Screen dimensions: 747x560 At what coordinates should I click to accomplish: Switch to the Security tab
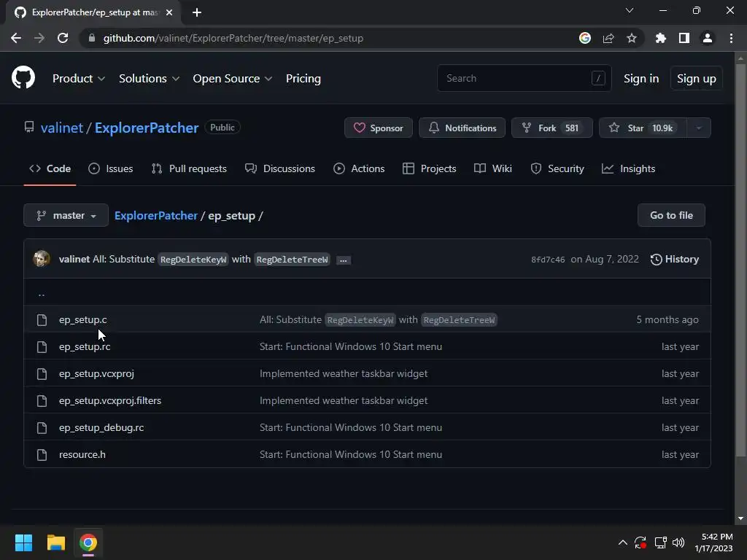tap(557, 168)
